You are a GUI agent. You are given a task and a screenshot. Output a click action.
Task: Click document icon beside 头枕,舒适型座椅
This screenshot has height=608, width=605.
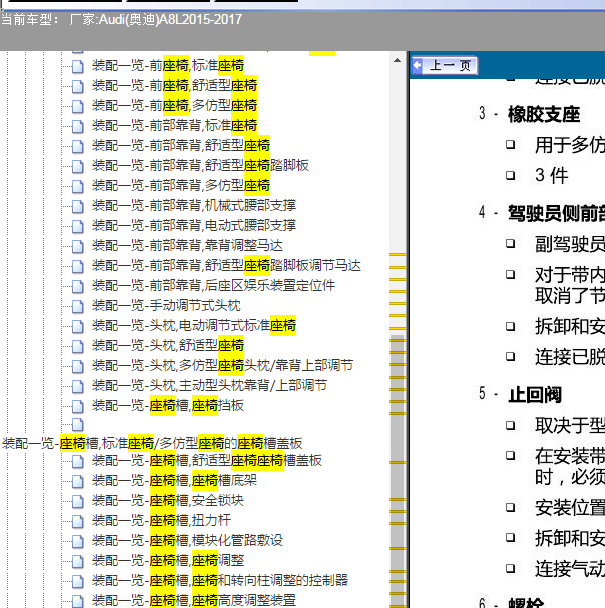pos(78,346)
